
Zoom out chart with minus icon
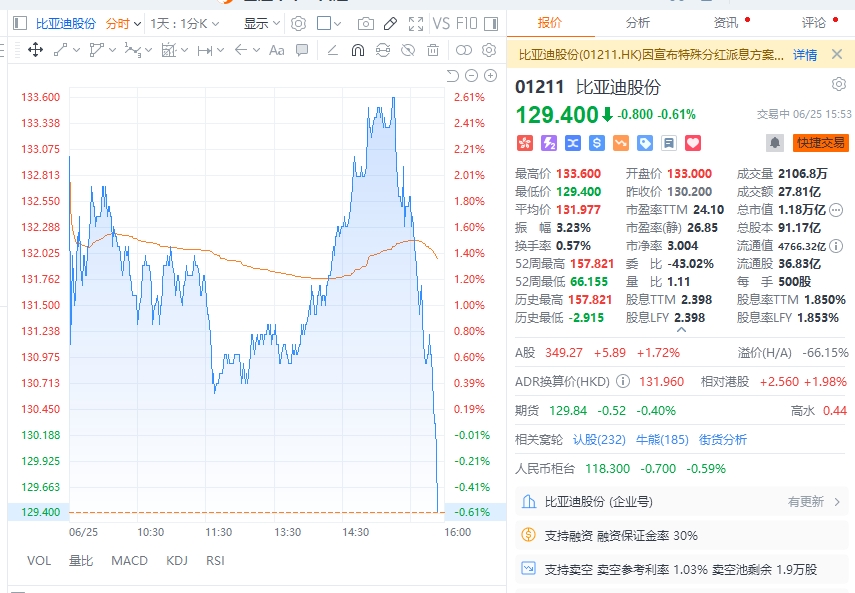pyautogui.click(x=472, y=76)
